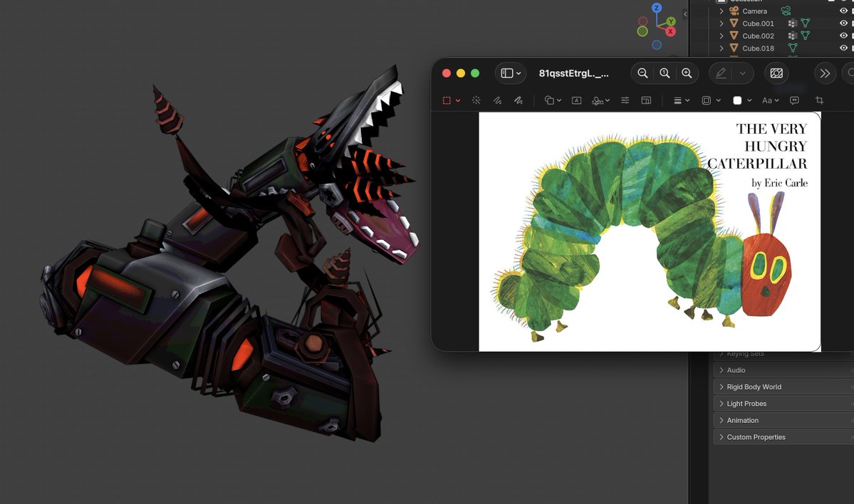Open the text style Aa menu
This screenshot has height=504, width=854.
pos(770,100)
